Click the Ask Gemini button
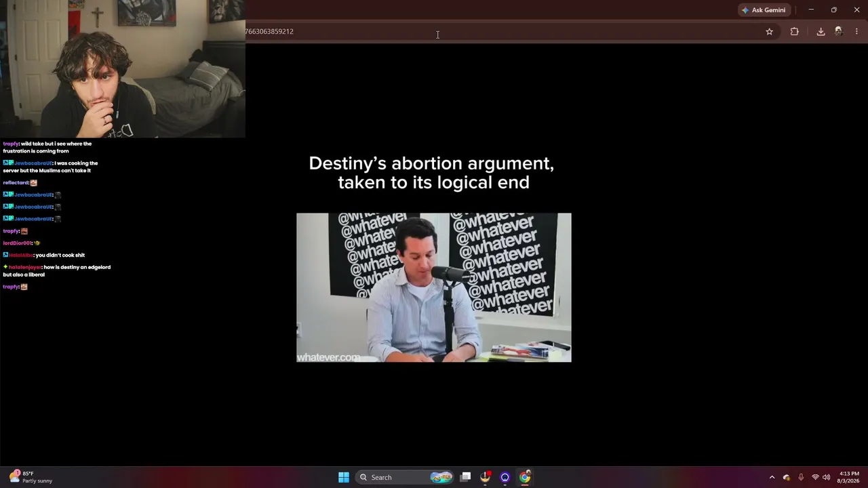868x488 pixels. click(x=764, y=10)
